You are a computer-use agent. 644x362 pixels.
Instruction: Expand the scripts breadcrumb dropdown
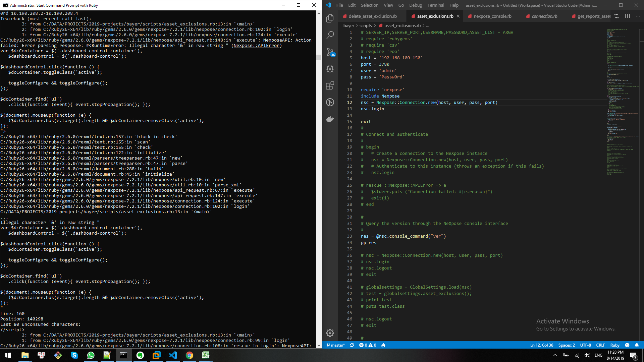[365, 25]
